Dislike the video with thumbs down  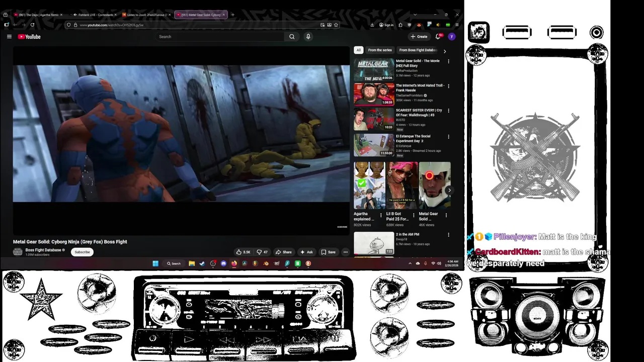click(x=262, y=252)
